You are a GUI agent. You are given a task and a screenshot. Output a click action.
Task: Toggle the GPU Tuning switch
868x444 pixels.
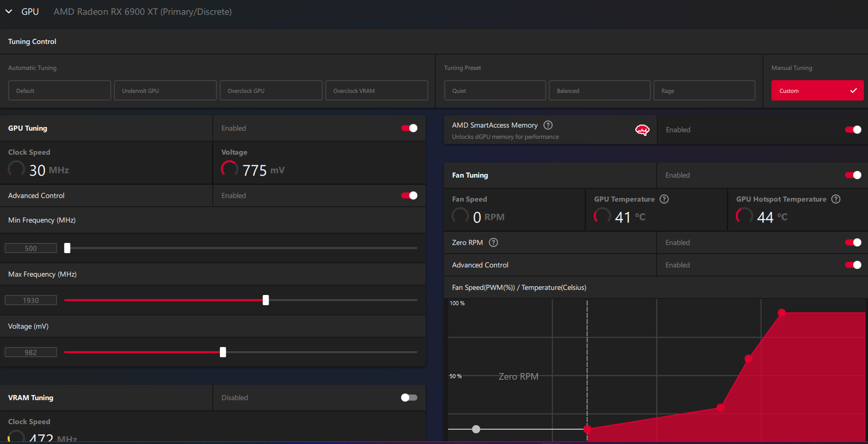pyautogui.click(x=409, y=128)
